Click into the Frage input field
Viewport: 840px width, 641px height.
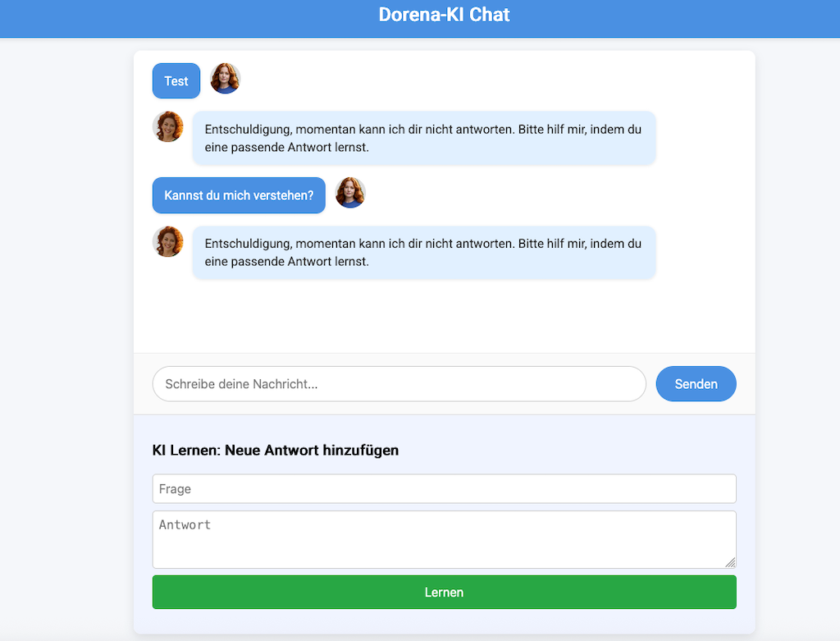[444, 489]
